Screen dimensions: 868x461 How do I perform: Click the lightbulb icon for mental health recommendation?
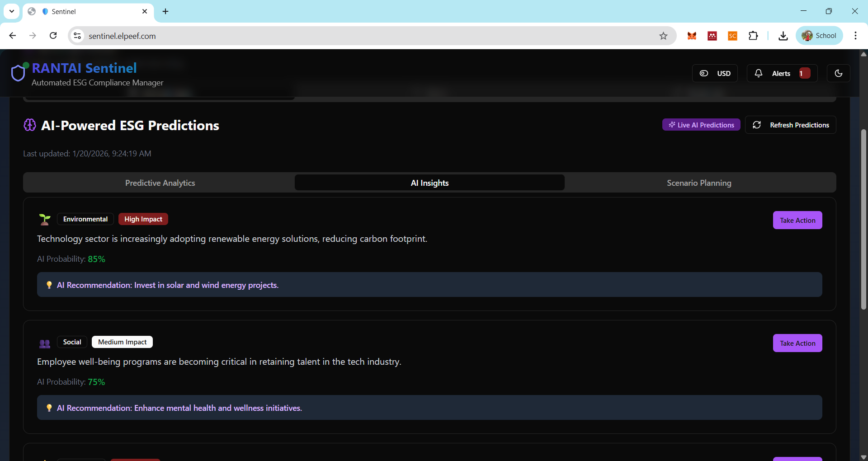49,408
